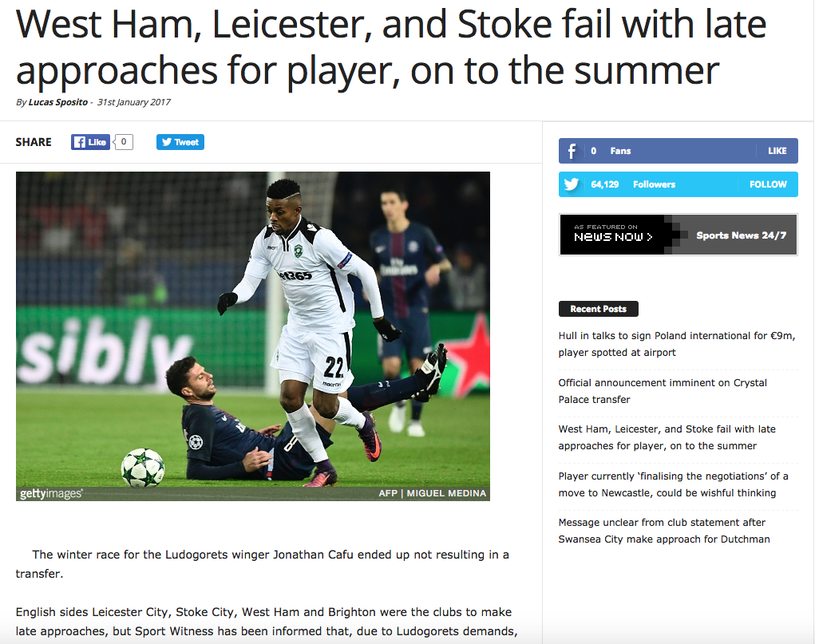Open the News Now featured banner
This screenshot has width=815, height=644.
(678, 235)
